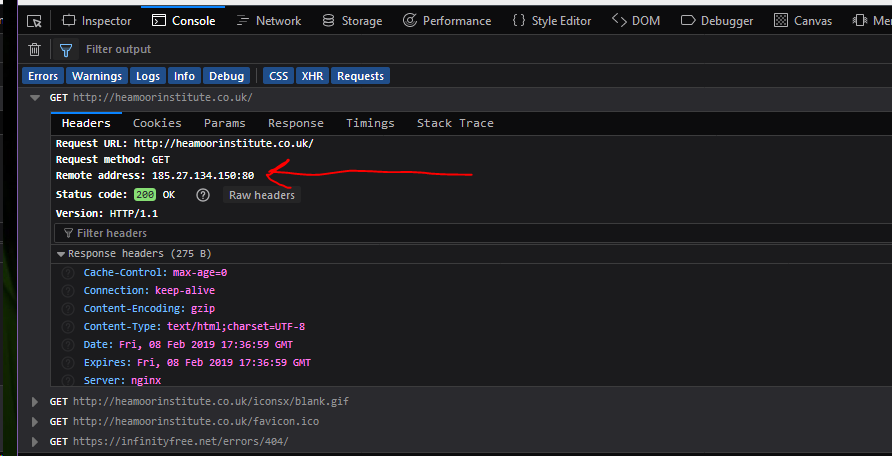Open the Cookies tab
The image size is (892, 456).
157,123
